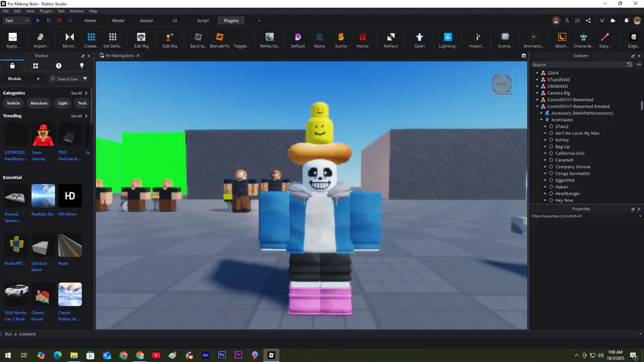
Task: Open the Avatar ribbon tab
Action: pyautogui.click(x=147, y=21)
